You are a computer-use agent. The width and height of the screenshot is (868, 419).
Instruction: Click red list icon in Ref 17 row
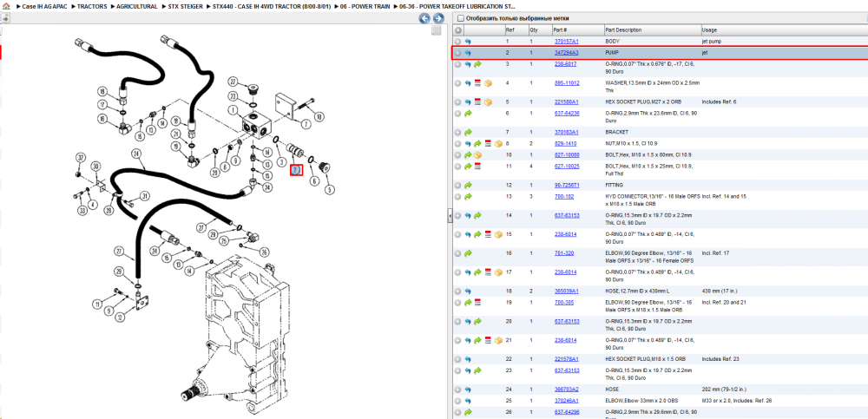(x=487, y=272)
